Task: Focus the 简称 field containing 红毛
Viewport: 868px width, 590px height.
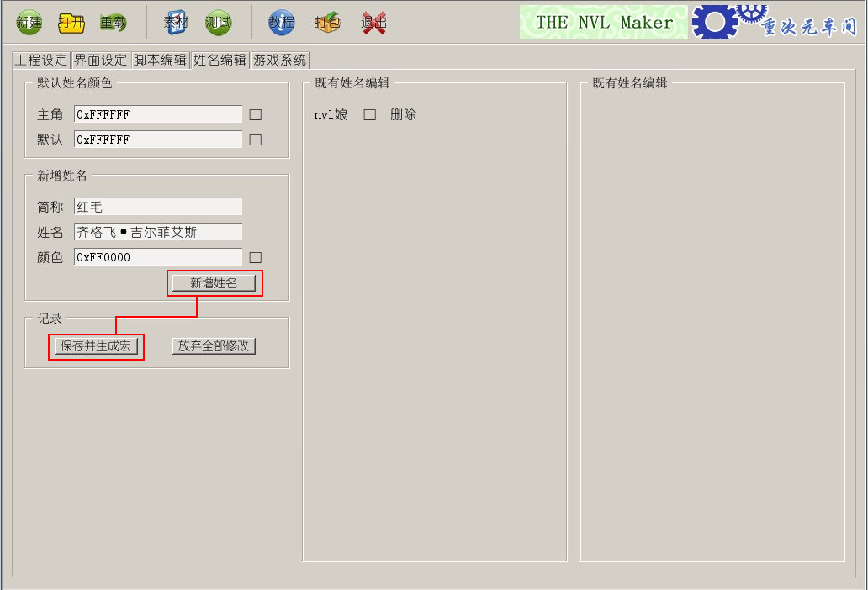Action: point(158,207)
